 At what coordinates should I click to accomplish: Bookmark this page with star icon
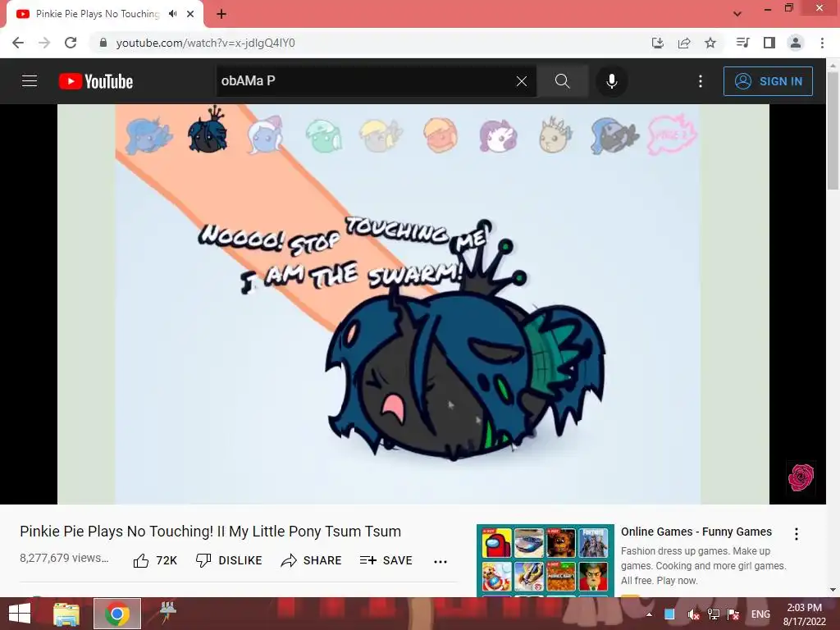[x=710, y=43]
